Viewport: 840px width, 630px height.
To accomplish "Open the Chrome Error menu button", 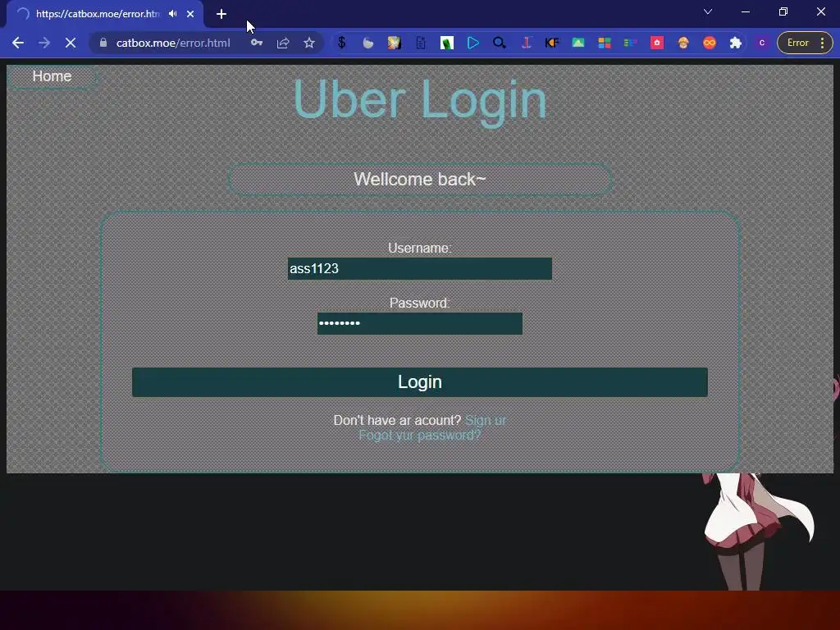I will [x=805, y=43].
